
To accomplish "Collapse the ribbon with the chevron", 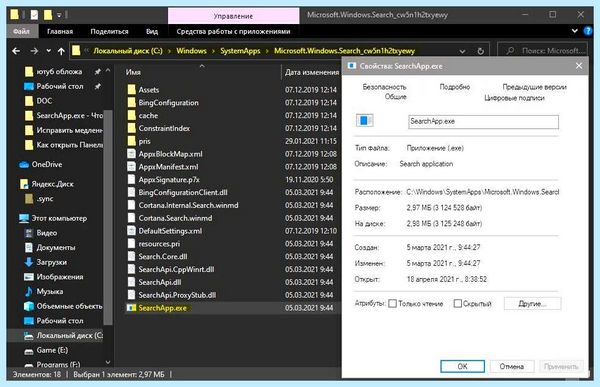I will (575, 31).
